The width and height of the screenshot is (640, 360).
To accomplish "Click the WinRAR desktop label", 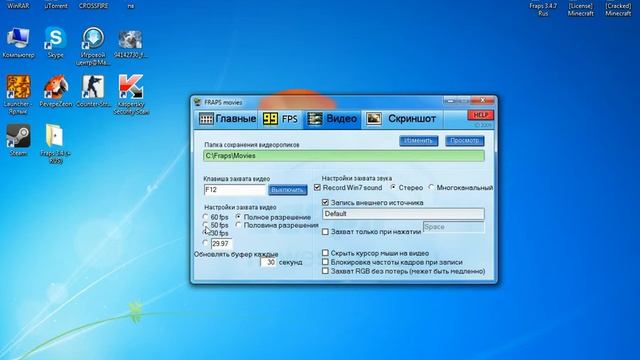I will point(18,6).
